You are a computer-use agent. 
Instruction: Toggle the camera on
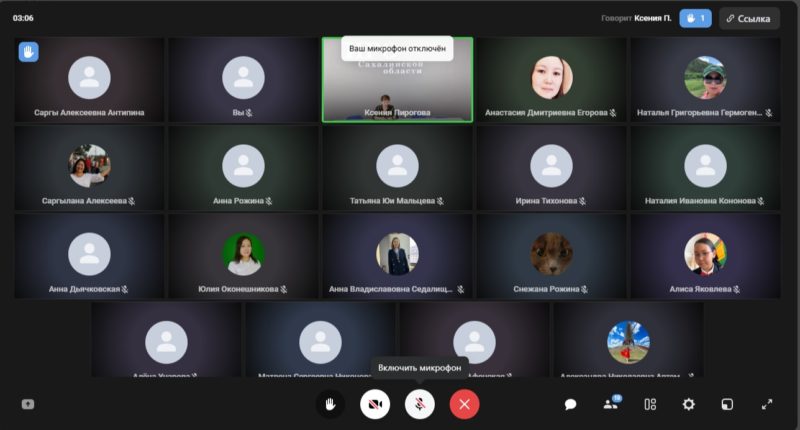[375, 404]
